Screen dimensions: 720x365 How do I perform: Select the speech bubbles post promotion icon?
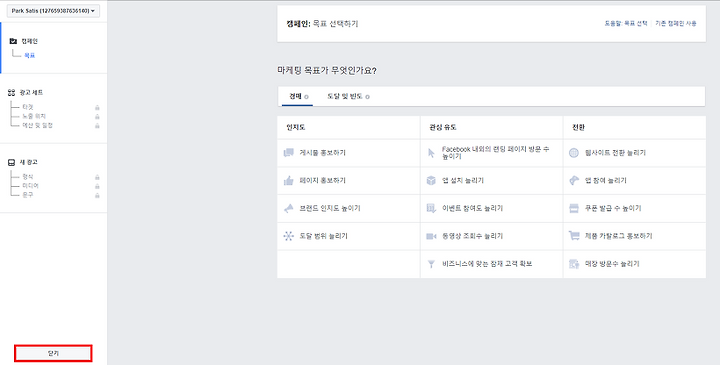tap(288, 153)
